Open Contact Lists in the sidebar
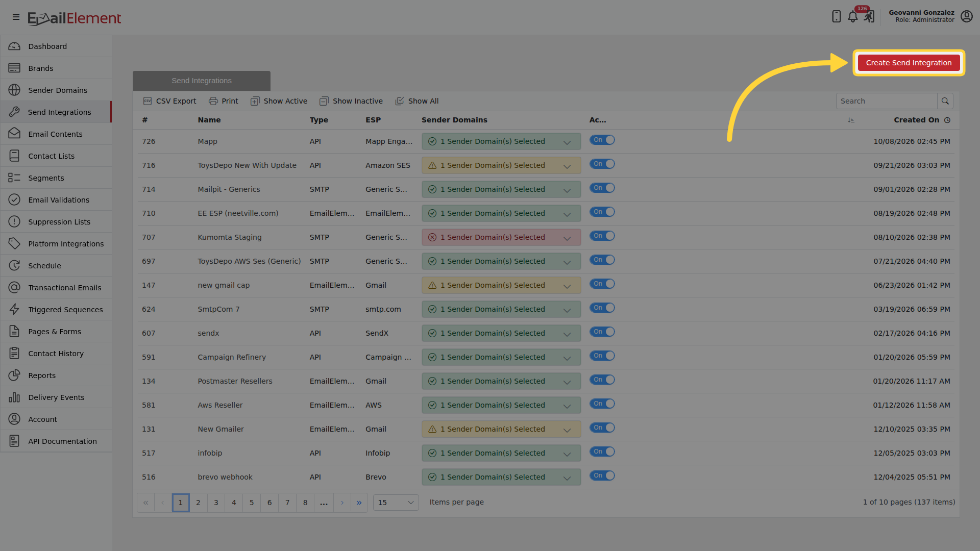The height and width of the screenshot is (551, 980). point(56,156)
